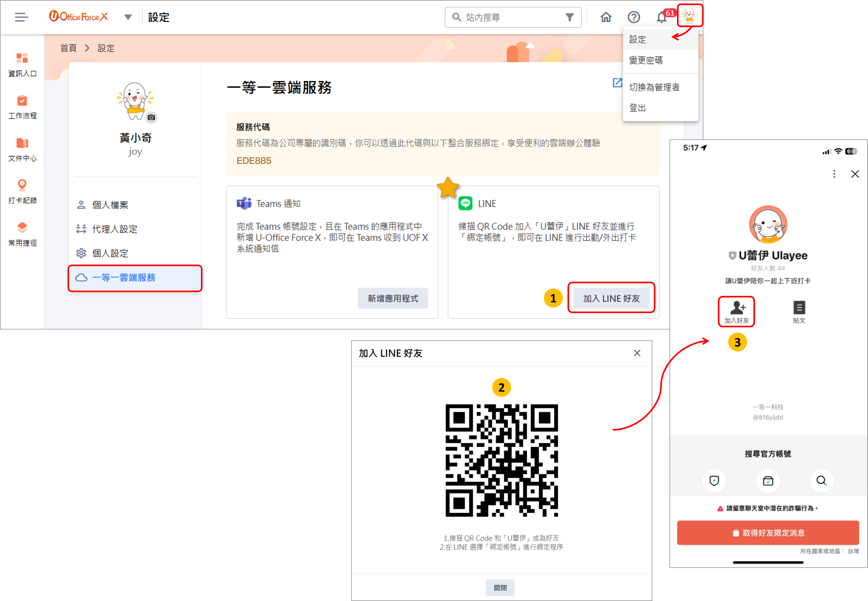Click the 關閉 button in dialog
This screenshot has width=868, height=601.
tap(500, 588)
